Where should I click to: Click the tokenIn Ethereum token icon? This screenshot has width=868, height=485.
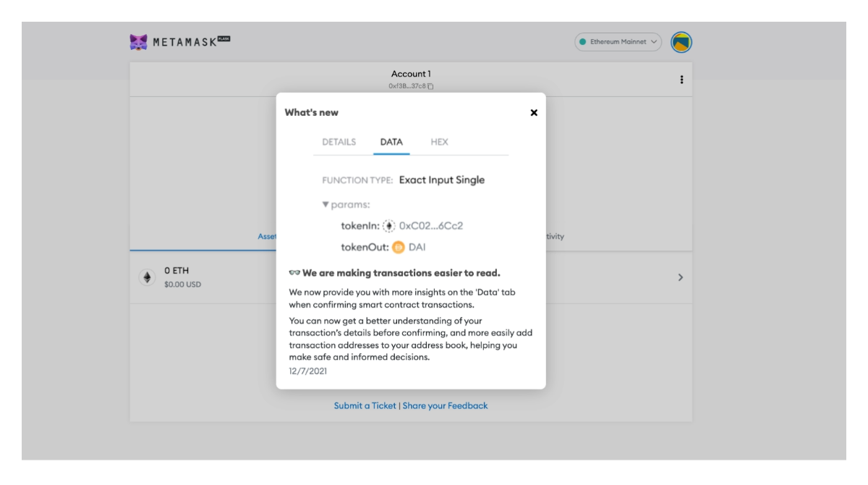389,226
